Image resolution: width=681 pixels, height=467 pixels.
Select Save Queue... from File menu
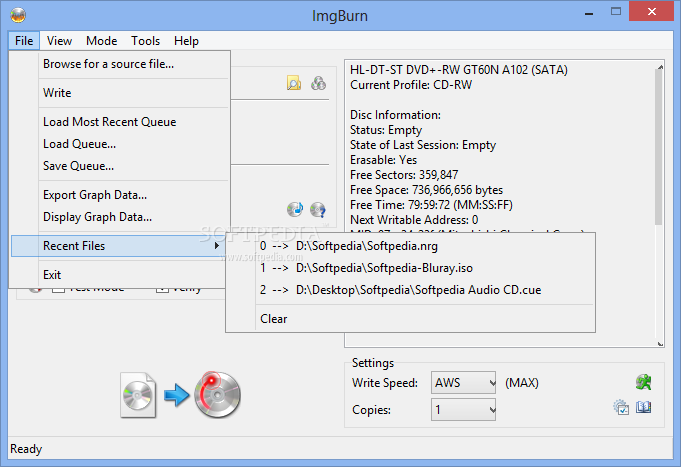120,166
